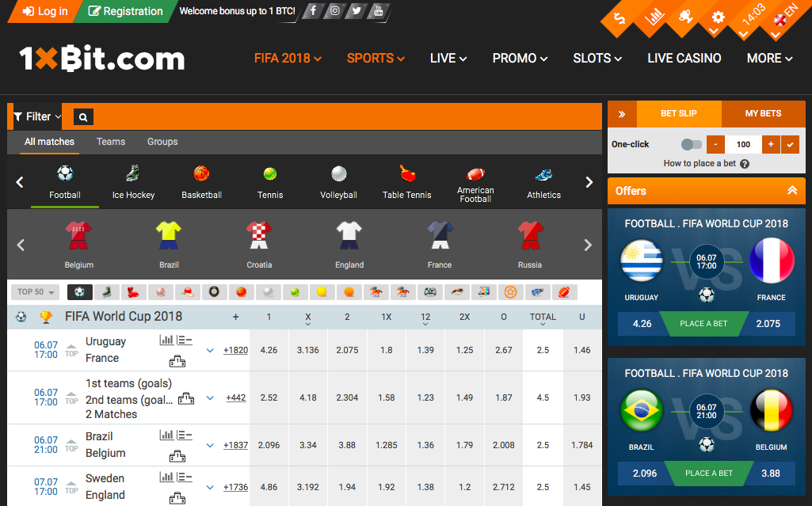Switch to the Groups tab

click(x=162, y=142)
